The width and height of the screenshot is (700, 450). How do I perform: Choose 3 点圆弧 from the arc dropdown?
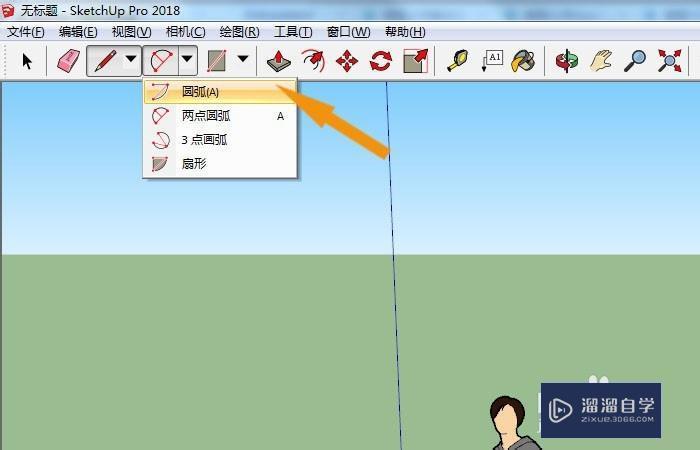coord(220,140)
